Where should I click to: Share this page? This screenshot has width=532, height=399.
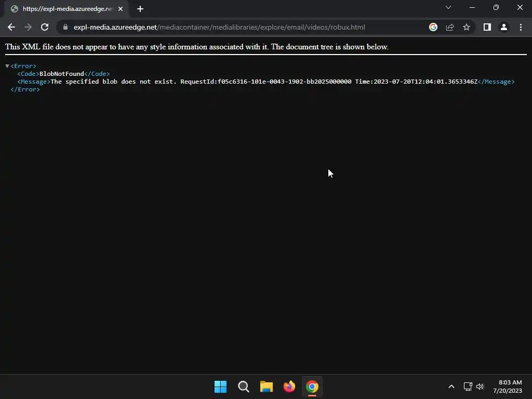coord(450,27)
